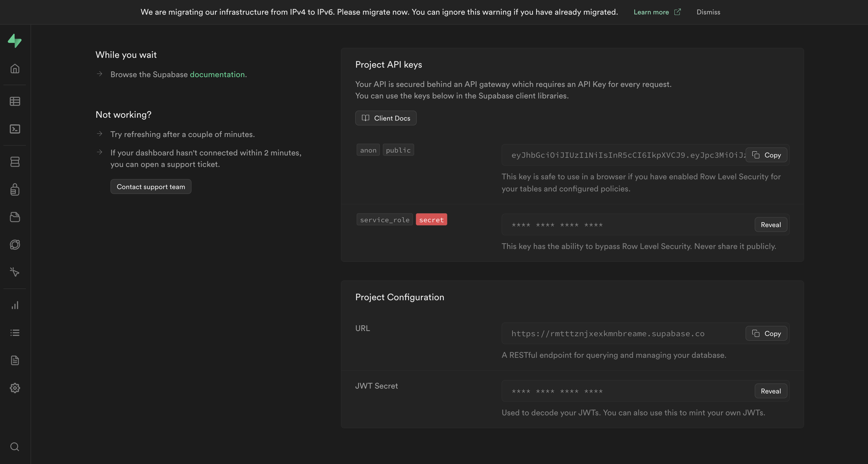Open the Supabase documentation link
The height and width of the screenshot is (464, 868).
click(217, 75)
